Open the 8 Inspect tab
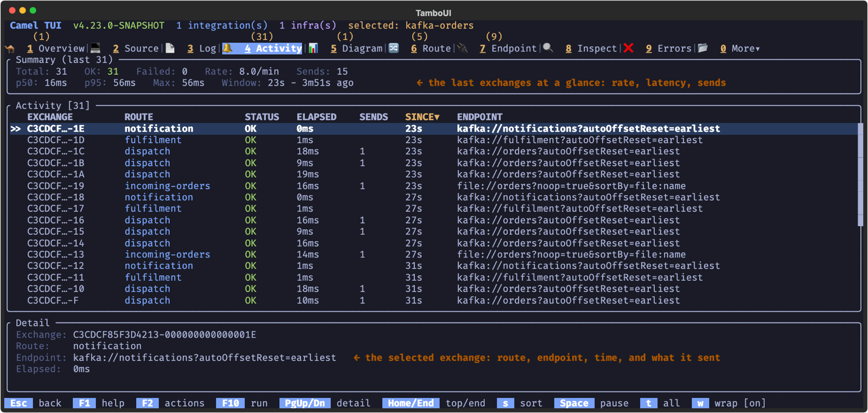 pyautogui.click(x=591, y=48)
